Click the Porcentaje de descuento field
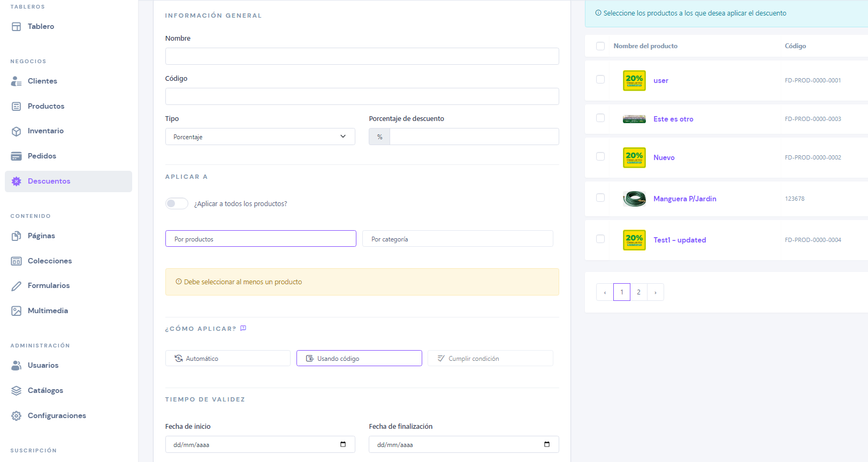 [474, 137]
